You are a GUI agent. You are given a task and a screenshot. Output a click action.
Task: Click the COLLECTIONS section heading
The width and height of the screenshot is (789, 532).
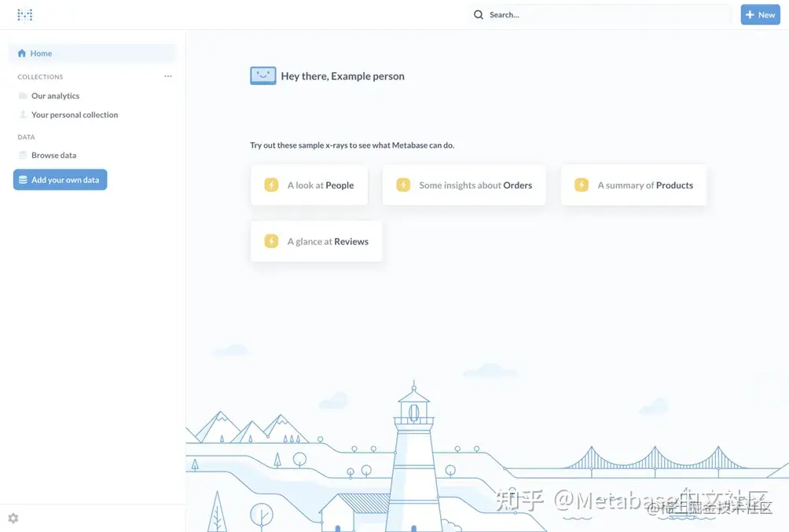40,77
